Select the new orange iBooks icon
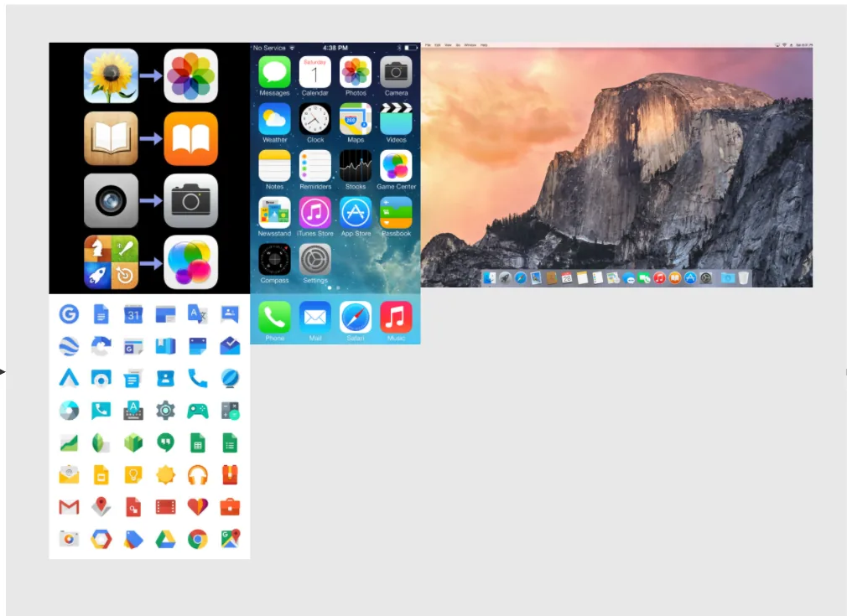 click(190, 138)
